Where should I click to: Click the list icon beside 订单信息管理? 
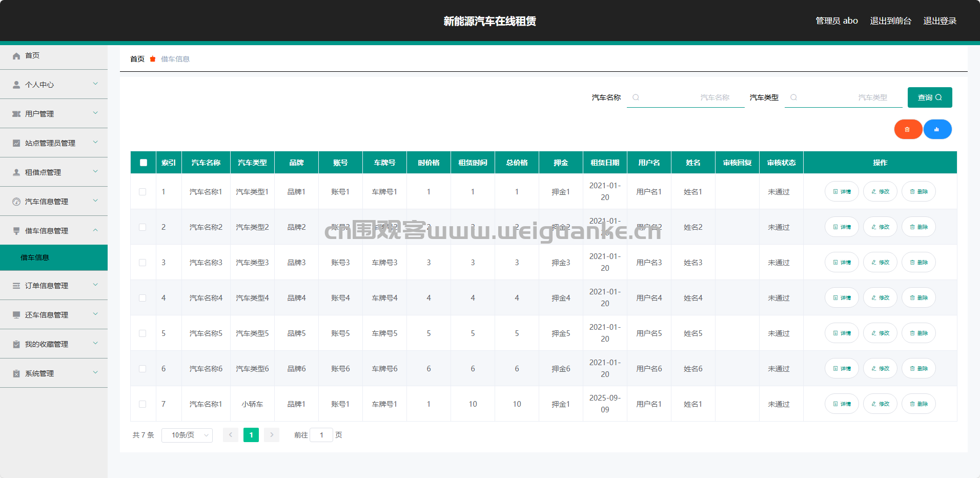click(16, 286)
